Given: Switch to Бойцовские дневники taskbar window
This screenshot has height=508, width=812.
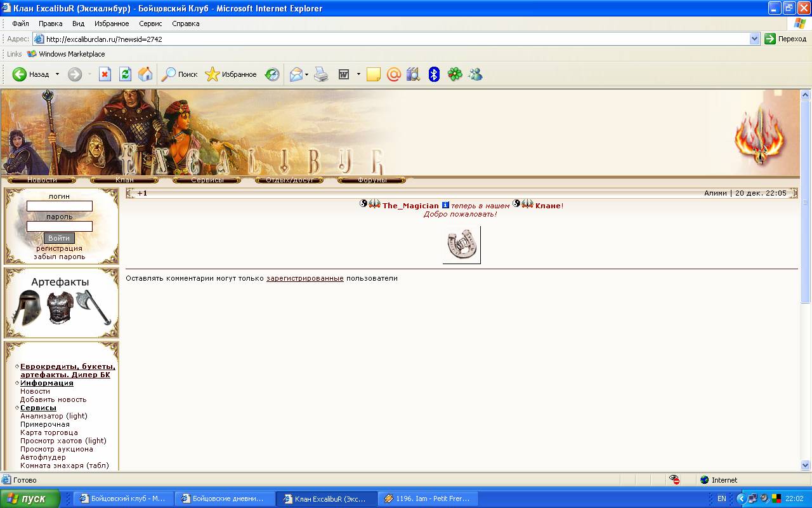Looking at the screenshot, I should 225,498.
